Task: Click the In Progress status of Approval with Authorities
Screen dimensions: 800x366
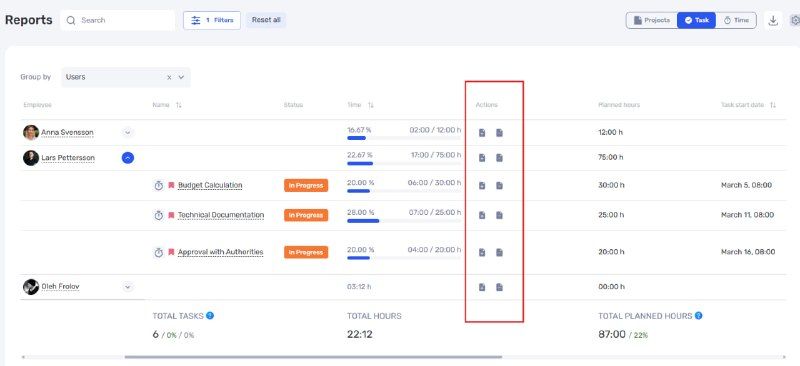Action: (306, 252)
